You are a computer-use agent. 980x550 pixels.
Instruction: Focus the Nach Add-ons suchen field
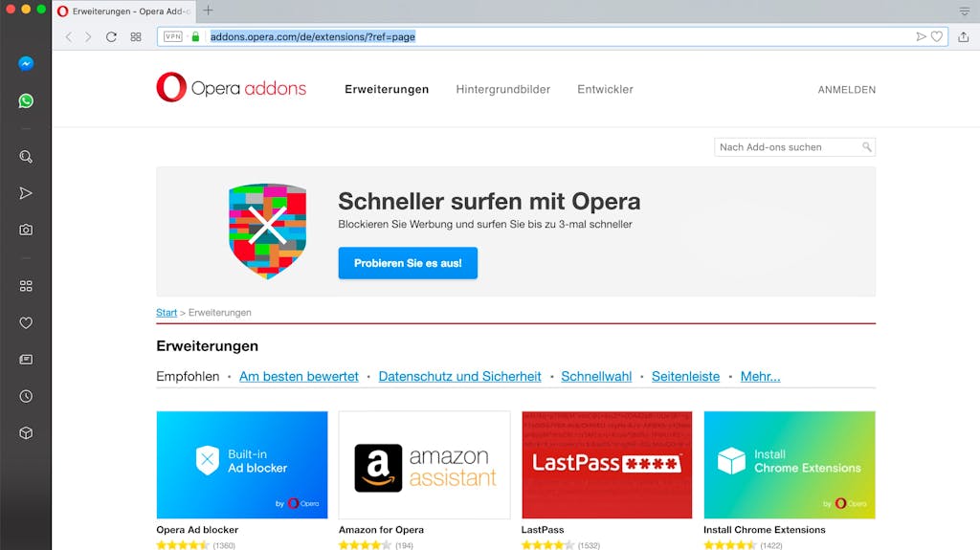tap(794, 147)
